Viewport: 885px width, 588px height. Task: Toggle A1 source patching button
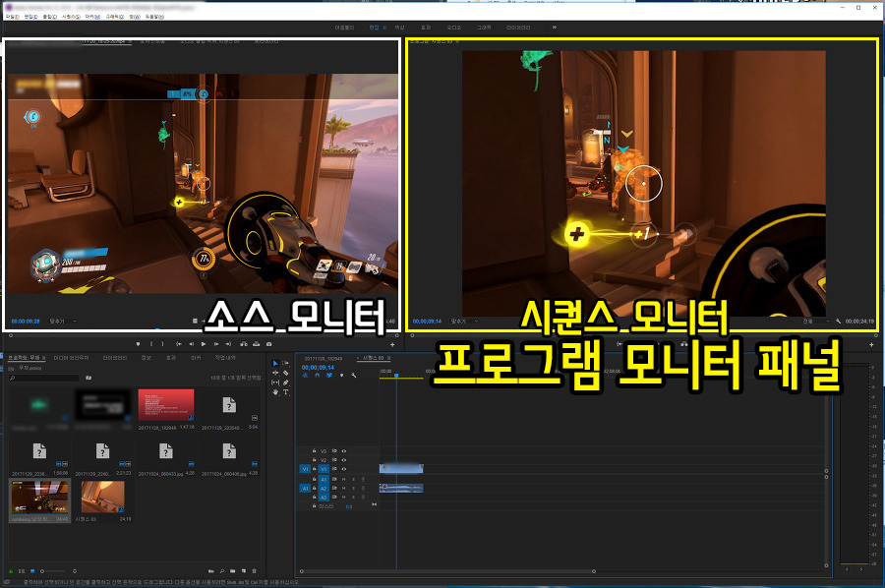(305, 488)
